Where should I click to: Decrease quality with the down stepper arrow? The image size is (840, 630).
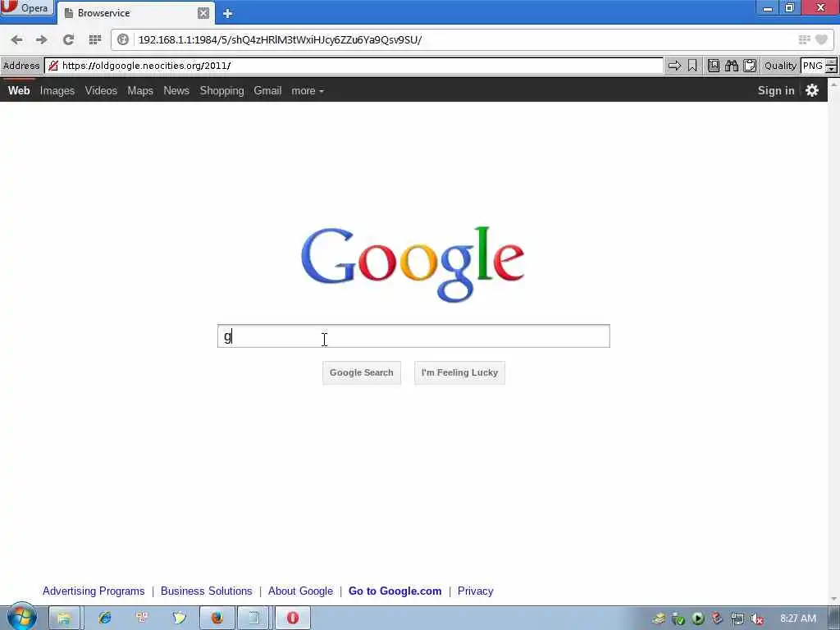[832, 70]
